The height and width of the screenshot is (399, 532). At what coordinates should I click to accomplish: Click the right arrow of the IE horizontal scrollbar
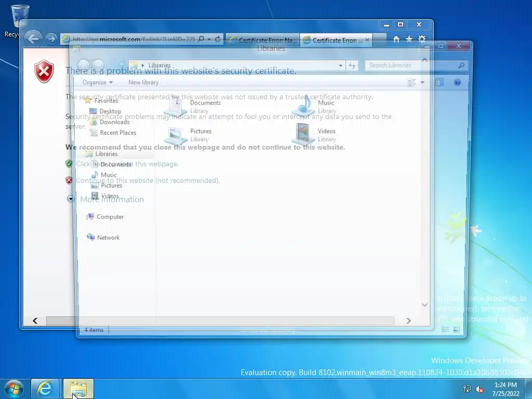(408, 321)
